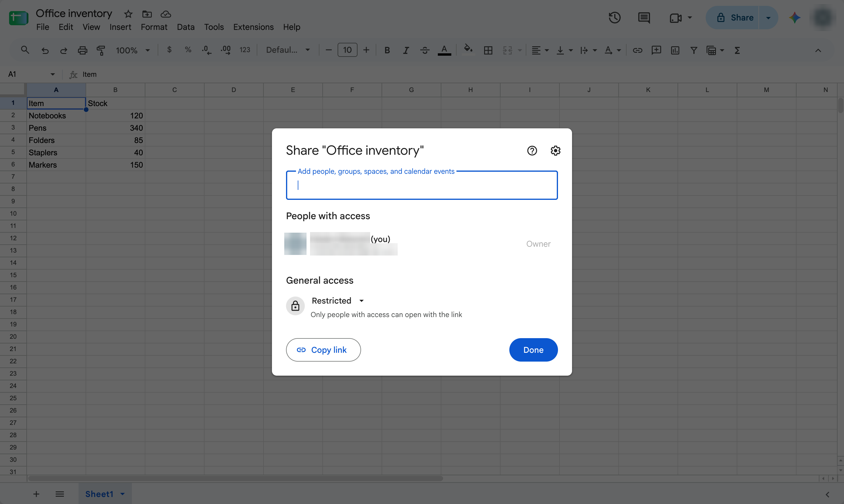Click the Add people input field
Image resolution: width=844 pixels, height=504 pixels.
(422, 185)
